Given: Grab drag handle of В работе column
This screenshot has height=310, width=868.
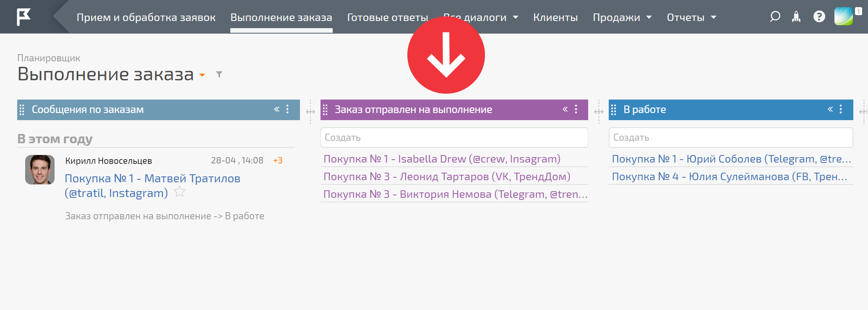Looking at the screenshot, I should click(x=614, y=110).
